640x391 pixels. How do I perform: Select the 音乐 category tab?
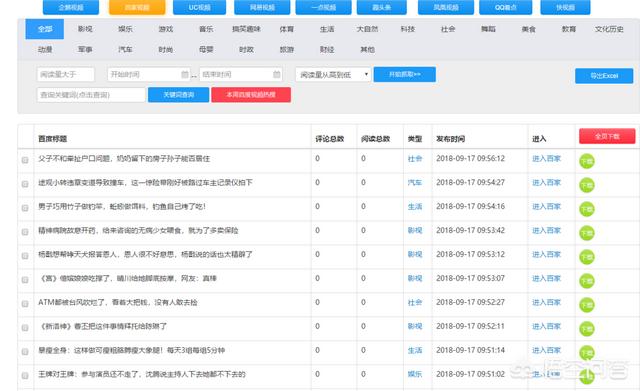206,29
